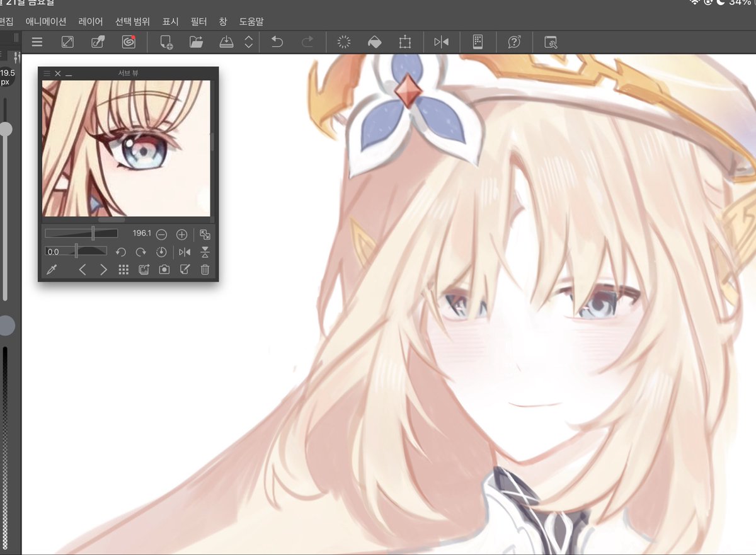Reset Sub View image rotation
Screen dimensions: 756x555
161,252
